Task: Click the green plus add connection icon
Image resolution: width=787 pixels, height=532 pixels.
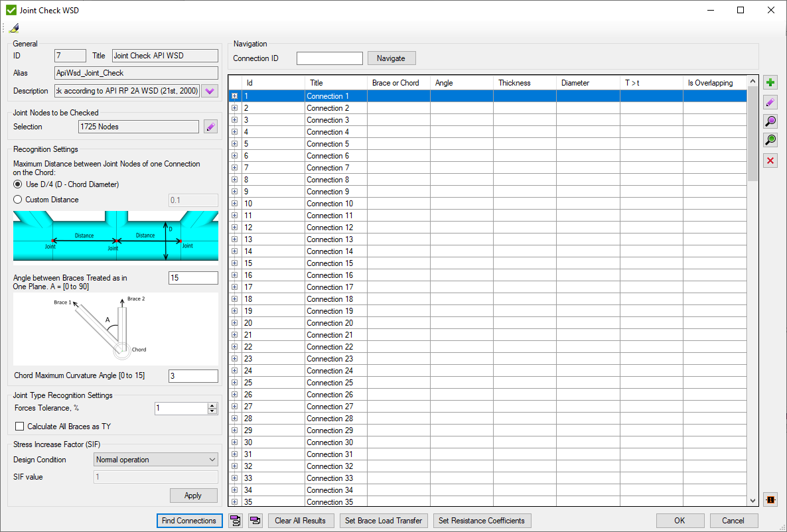Action: tap(770, 83)
